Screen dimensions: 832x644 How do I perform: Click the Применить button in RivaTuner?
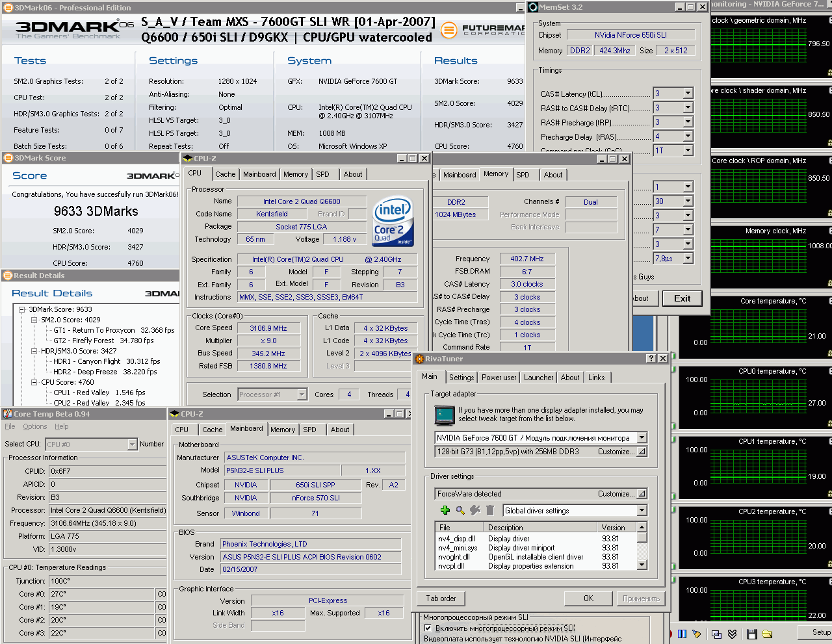point(642,599)
